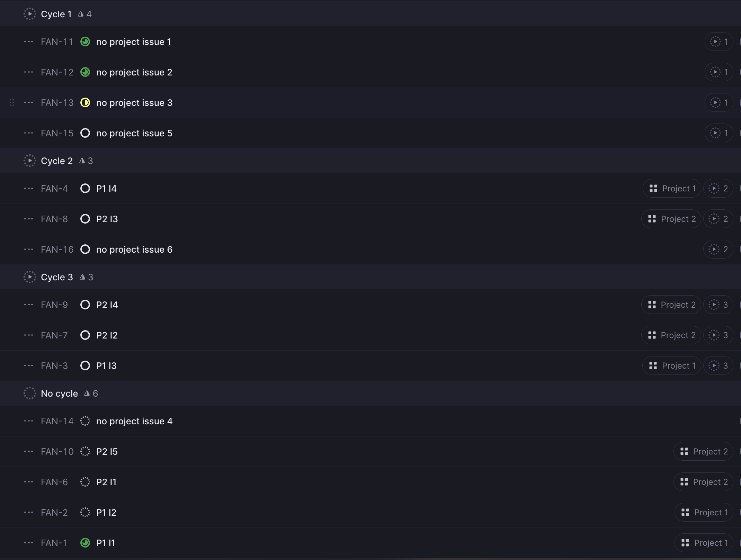Open the P1 I3 issue
The image size is (741, 560).
(106, 366)
